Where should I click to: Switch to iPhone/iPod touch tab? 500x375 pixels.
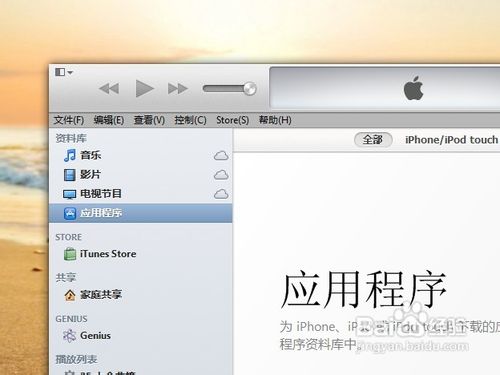click(x=451, y=140)
